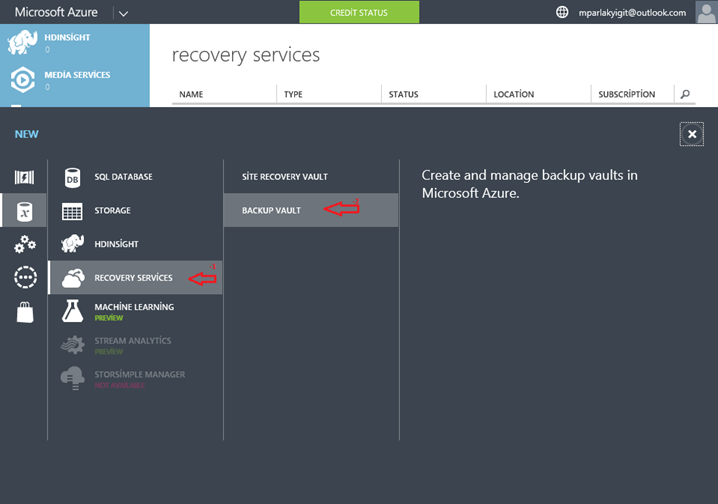Select the Data Services category icon
Screen dimensions: 718x504
point(24,211)
